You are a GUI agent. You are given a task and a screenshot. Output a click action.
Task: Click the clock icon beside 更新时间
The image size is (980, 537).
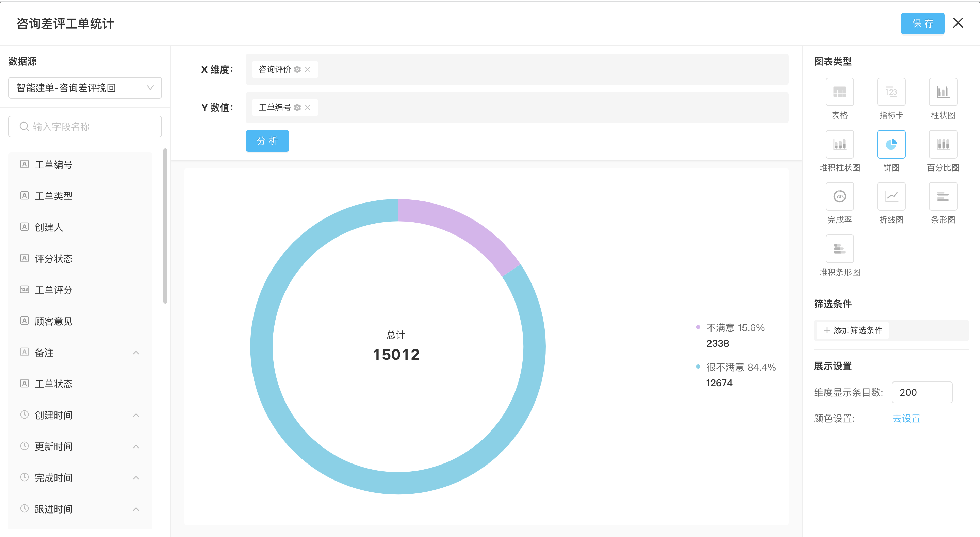(x=24, y=446)
